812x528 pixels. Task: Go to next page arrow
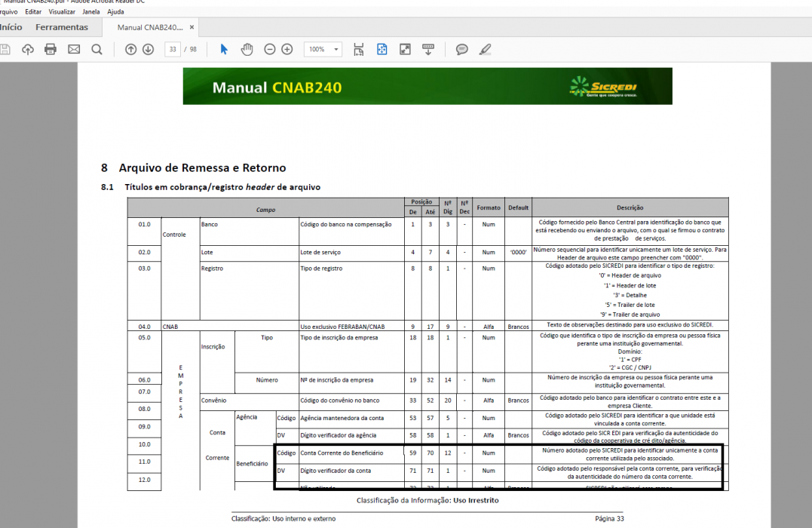tap(148, 49)
